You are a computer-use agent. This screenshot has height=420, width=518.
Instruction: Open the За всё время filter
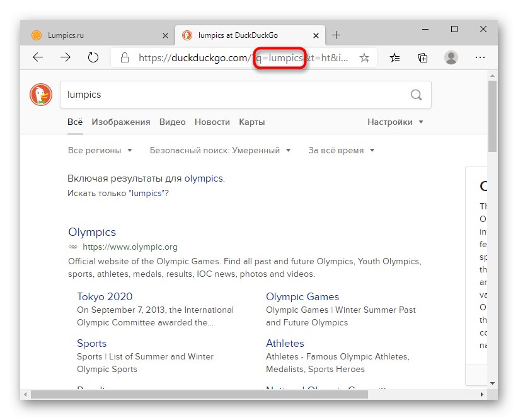(x=341, y=151)
